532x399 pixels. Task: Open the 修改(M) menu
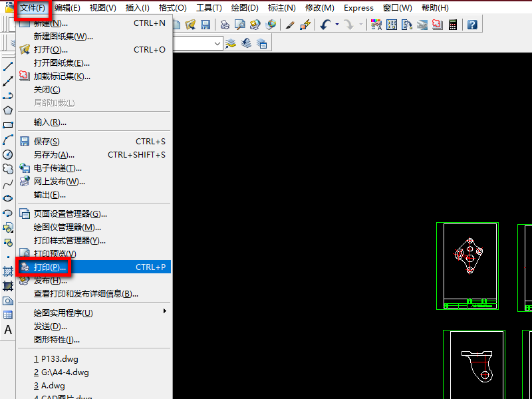pyautogui.click(x=320, y=8)
